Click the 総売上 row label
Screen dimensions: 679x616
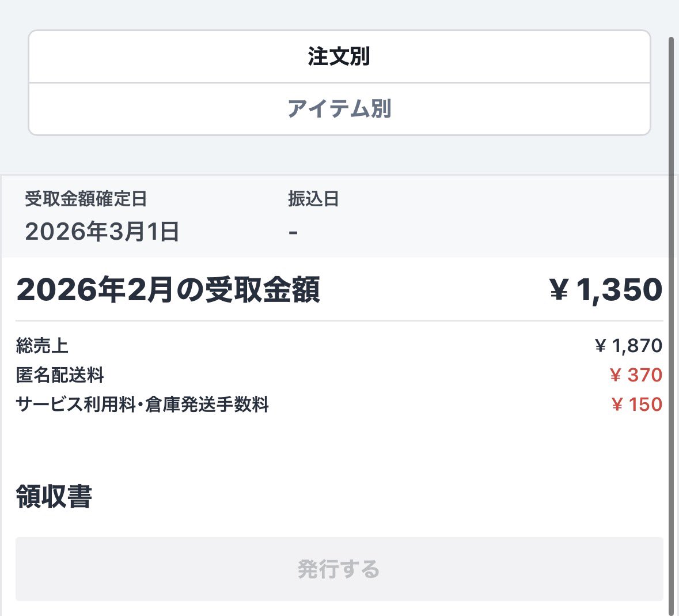pos(42,346)
